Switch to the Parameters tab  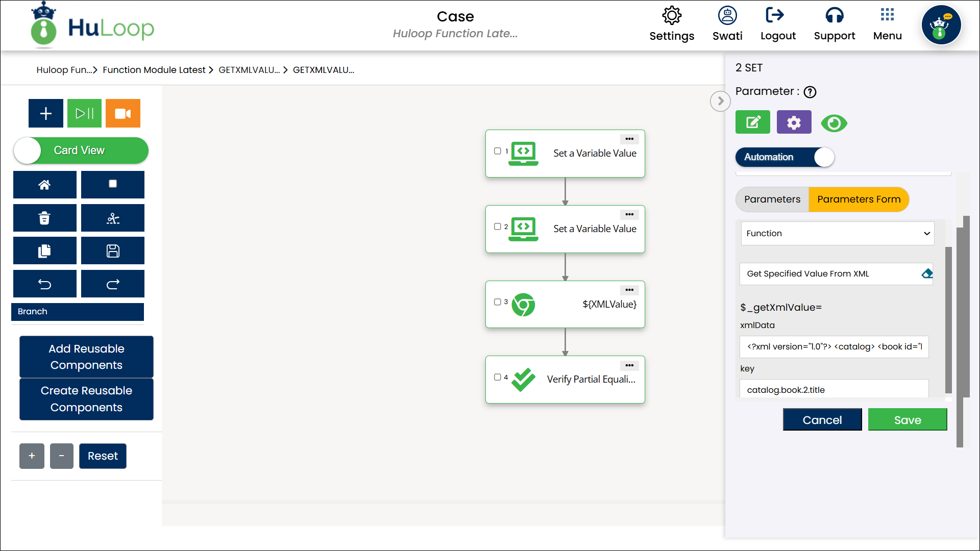point(772,199)
